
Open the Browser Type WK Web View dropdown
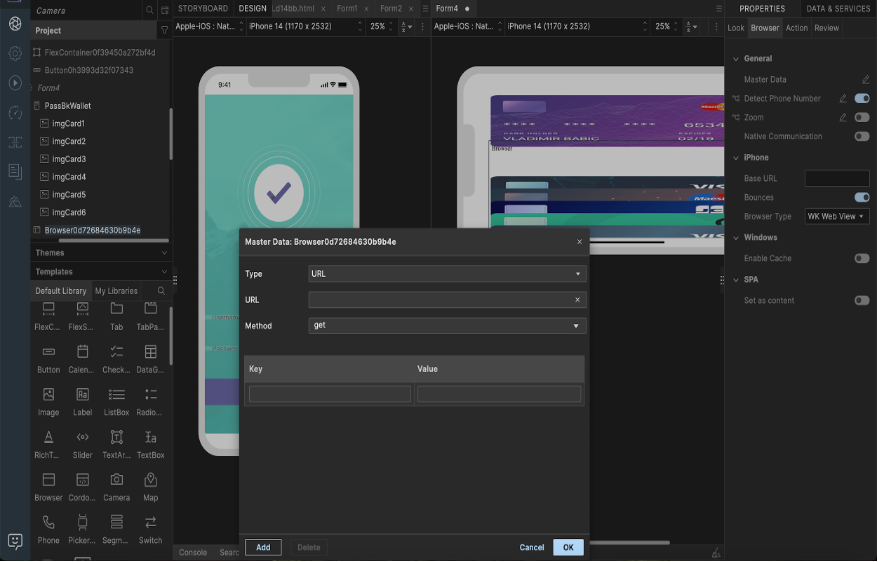click(x=837, y=217)
